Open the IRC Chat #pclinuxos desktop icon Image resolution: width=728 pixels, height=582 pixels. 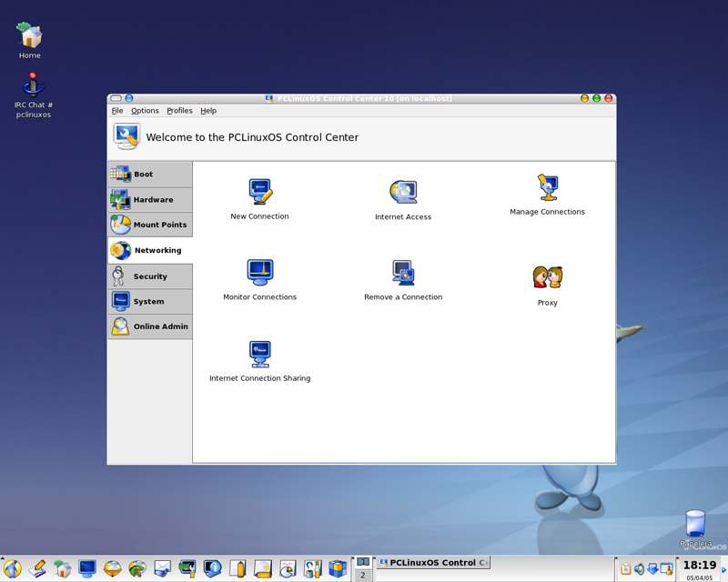[33, 95]
